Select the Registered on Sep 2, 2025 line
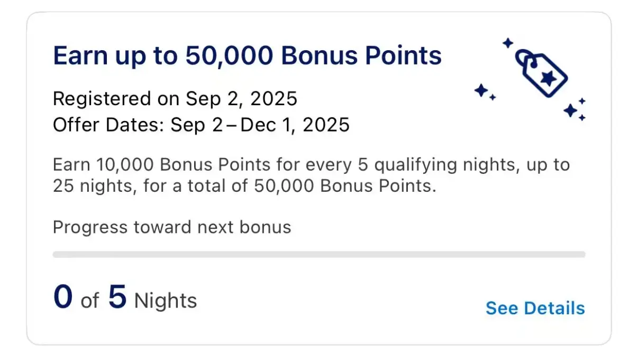 [x=175, y=99]
